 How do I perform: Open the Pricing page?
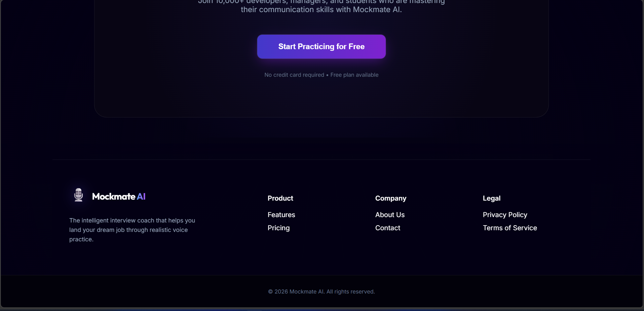tap(278, 228)
